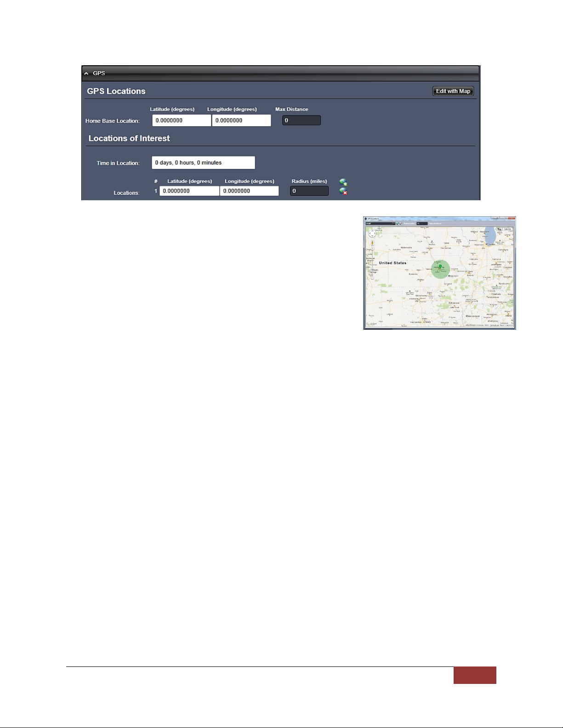Click the Home Base Longitude field
The image size is (563, 728).
241,120
